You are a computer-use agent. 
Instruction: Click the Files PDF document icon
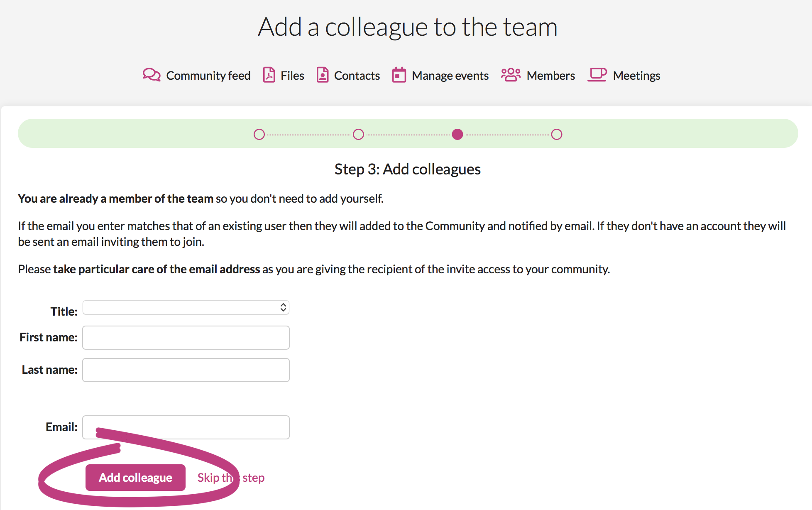269,75
